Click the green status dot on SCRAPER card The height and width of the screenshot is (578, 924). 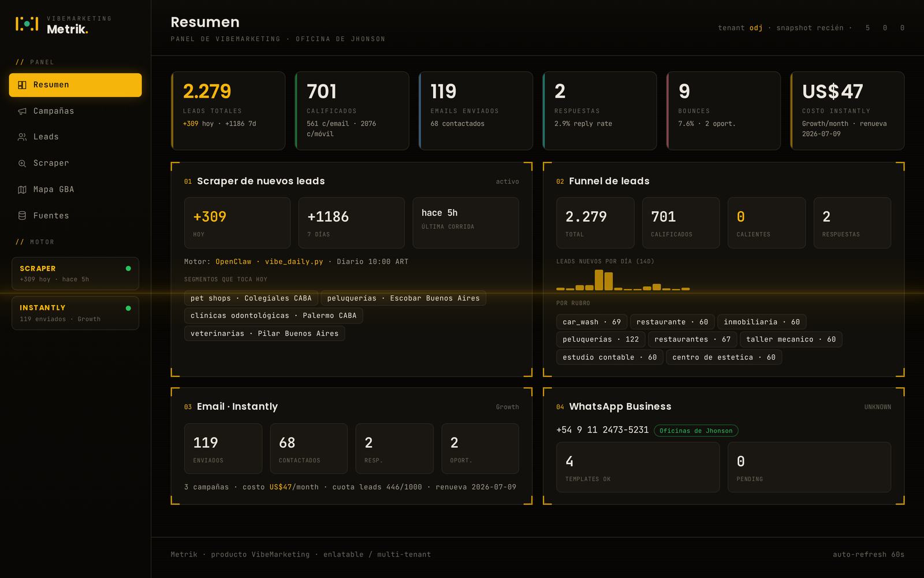click(x=128, y=268)
